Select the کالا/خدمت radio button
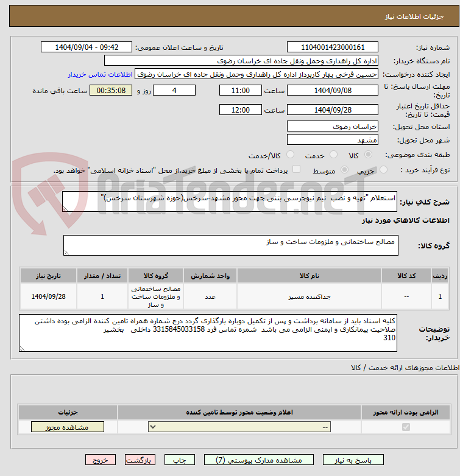 [290, 155]
